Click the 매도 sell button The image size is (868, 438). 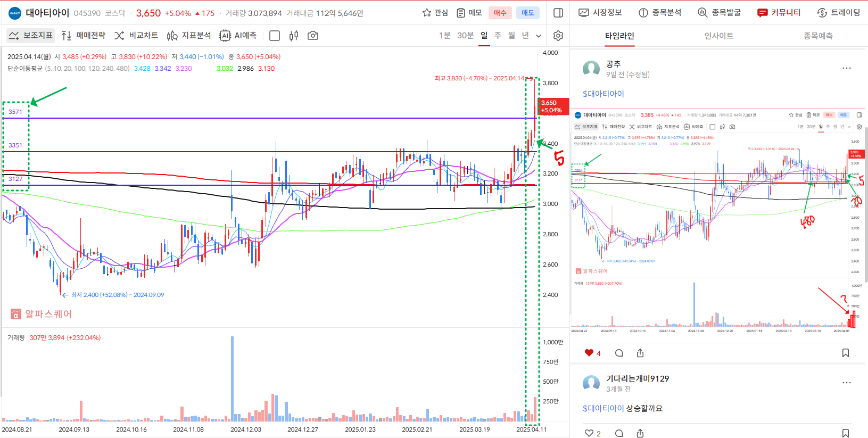coord(527,13)
